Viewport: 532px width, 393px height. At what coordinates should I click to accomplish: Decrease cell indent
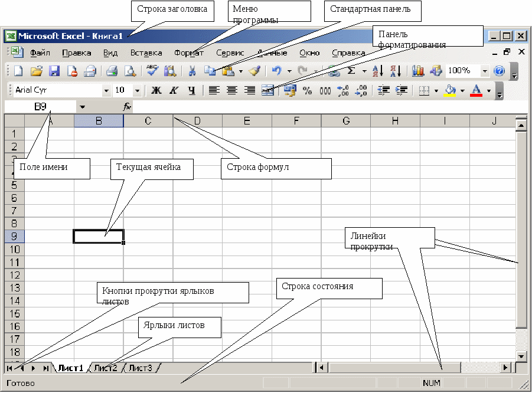[x=383, y=90]
